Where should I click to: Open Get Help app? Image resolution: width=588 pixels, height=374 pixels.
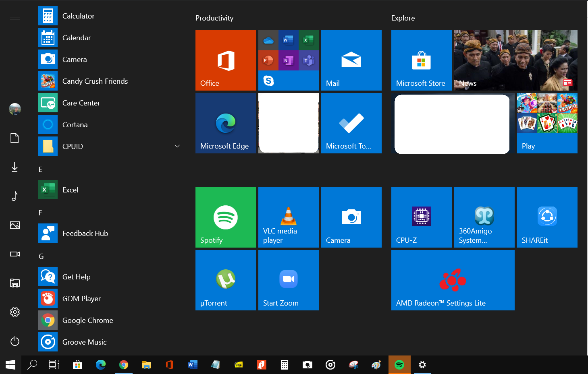click(x=110, y=277)
